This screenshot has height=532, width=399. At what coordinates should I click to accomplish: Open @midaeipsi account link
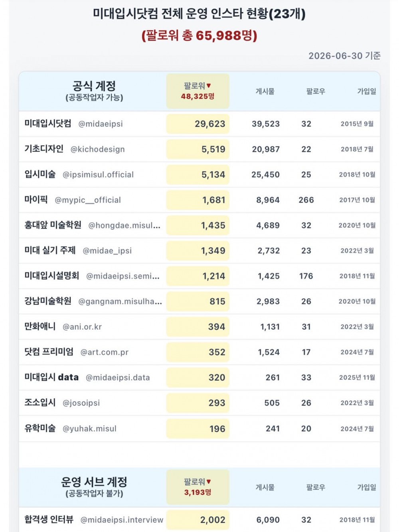[101, 124]
